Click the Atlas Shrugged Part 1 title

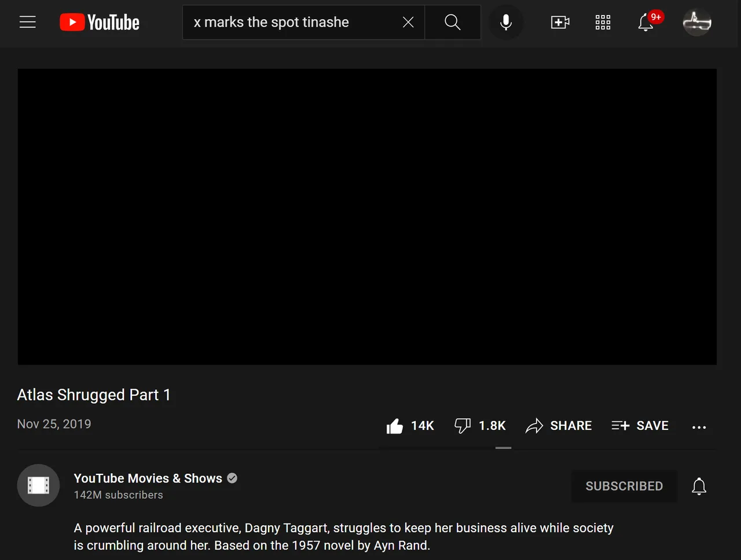pos(94,395)
